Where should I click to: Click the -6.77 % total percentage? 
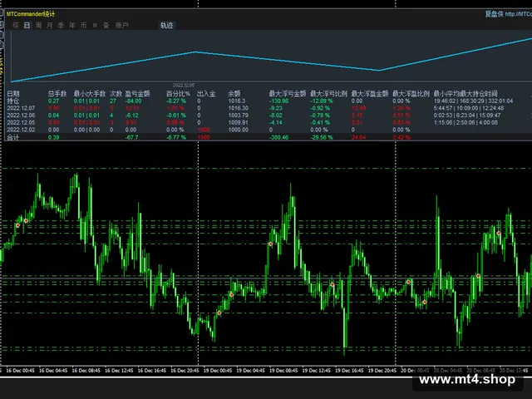click(x=176, y=137)
